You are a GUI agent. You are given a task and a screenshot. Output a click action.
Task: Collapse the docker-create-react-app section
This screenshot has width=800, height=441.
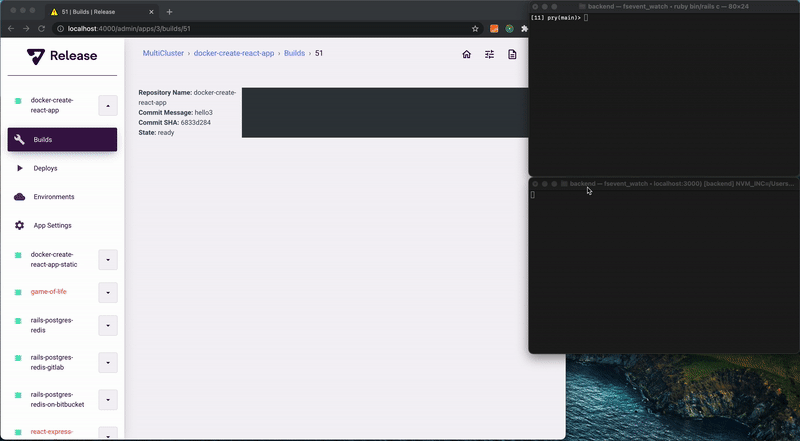tap(108, 105)
